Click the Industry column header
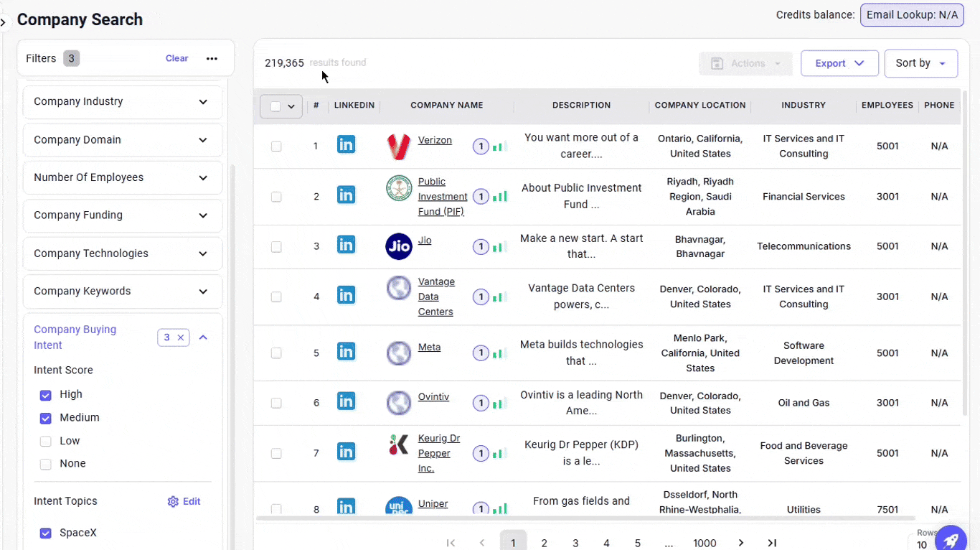 [x=803, y=105]
